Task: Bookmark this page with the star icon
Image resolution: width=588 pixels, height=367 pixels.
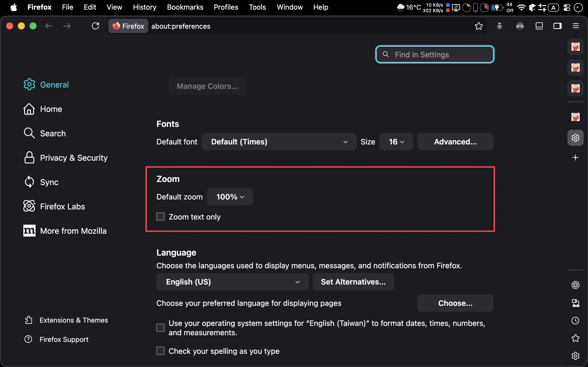Action: pos(479,26)
